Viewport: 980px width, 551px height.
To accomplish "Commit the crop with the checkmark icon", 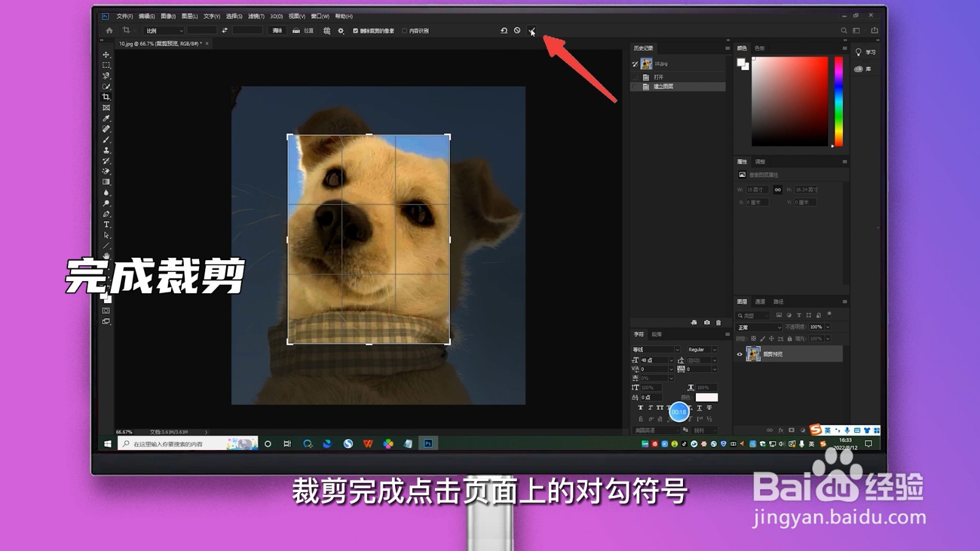I will tap(532, 31).
